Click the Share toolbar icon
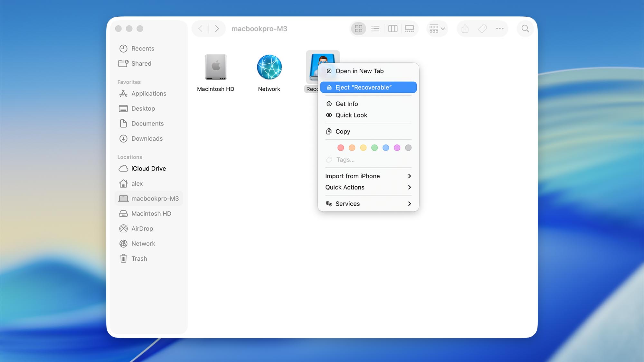Viewport: 644px width, 362px height. pyautogui.click(x=465, y=29)
